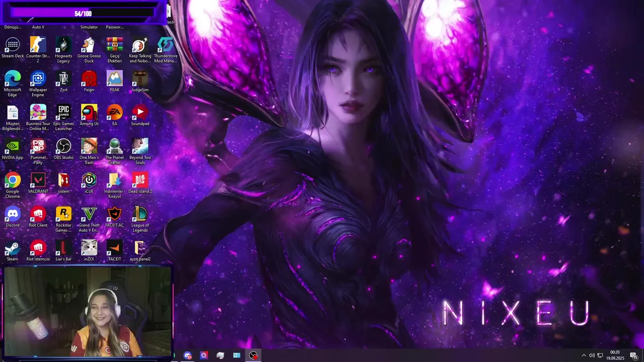Screen dimensions: 644x362
Task: Select the Riot İstemcisi desktop icon
Action: [x=38, y=250]
